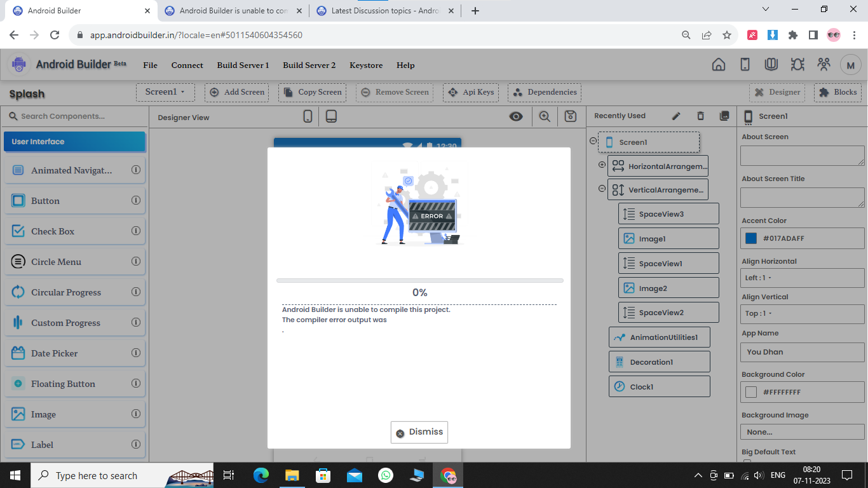The height and width of the screenshot is (488, 868).
Task: Click the About Screen text box
Action: tap(802, 155)
